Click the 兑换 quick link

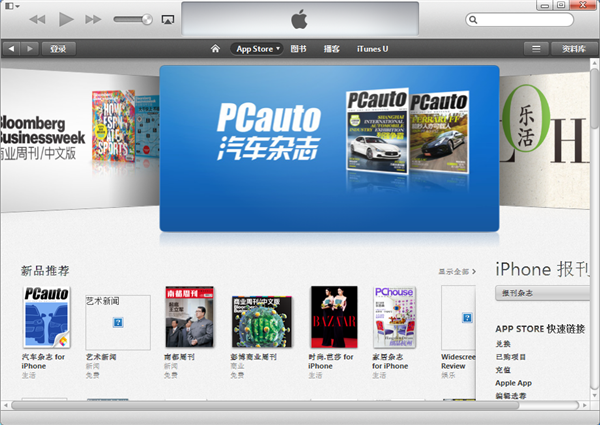tap(503, 344)
